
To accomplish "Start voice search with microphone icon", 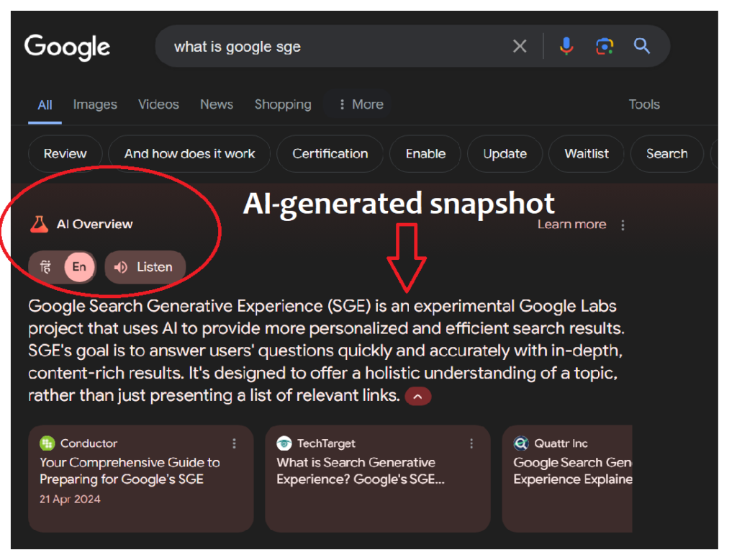I will pyautogui.click(x=566, y=46).
